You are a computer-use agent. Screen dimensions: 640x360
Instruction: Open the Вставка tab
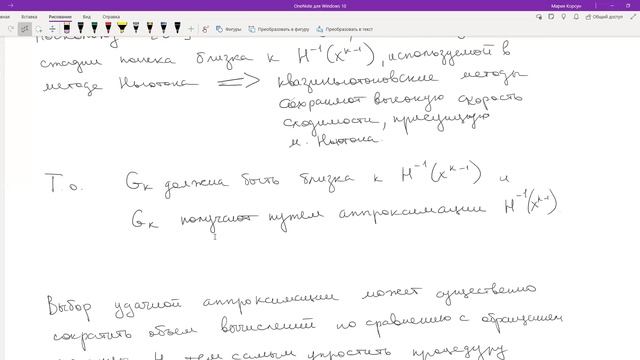tap(29, 17)
